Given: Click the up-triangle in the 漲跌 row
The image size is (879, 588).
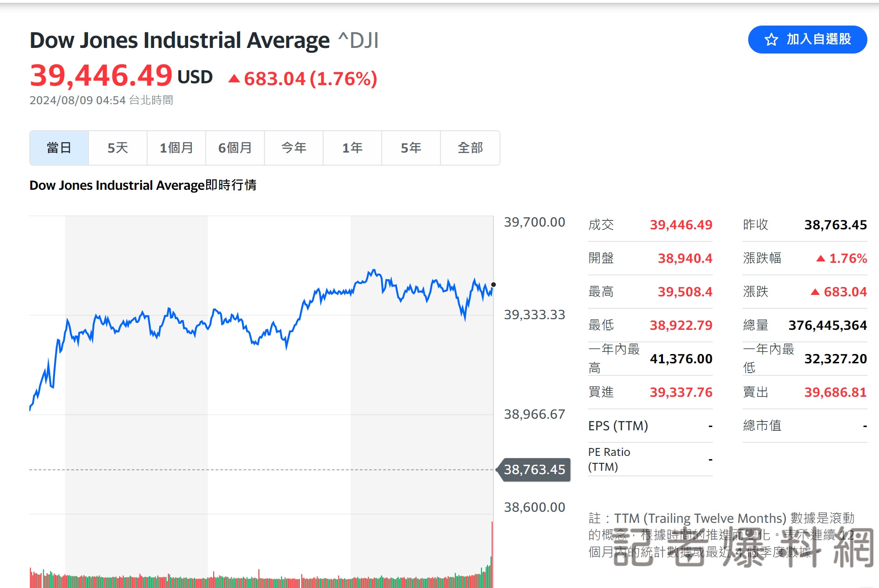Looking at the screenshot, I should click(815, 292).
